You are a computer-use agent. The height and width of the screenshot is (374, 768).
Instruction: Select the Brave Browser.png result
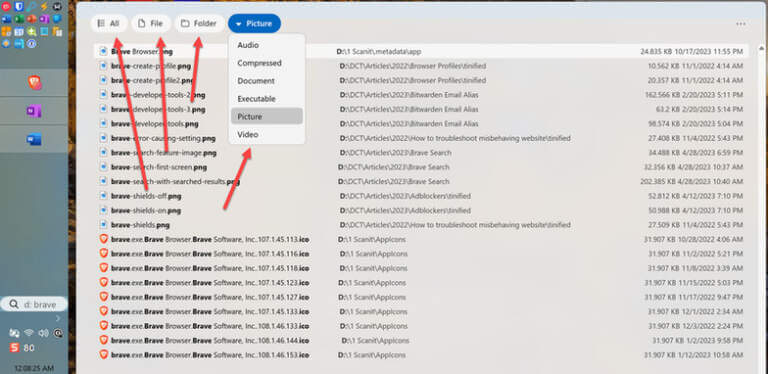click(x=421, y=51)
